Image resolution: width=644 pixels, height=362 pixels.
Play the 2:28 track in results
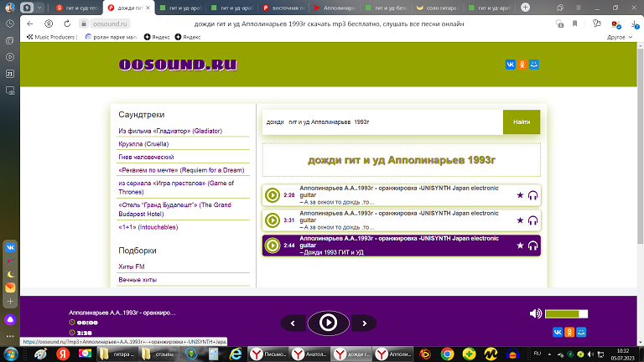tap(273, 195)
